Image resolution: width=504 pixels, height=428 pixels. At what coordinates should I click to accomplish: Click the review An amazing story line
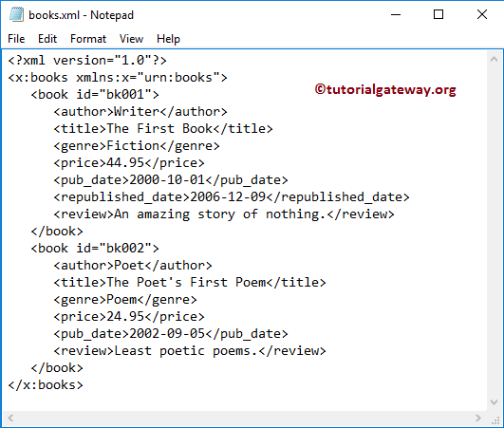tap(224, 214)
